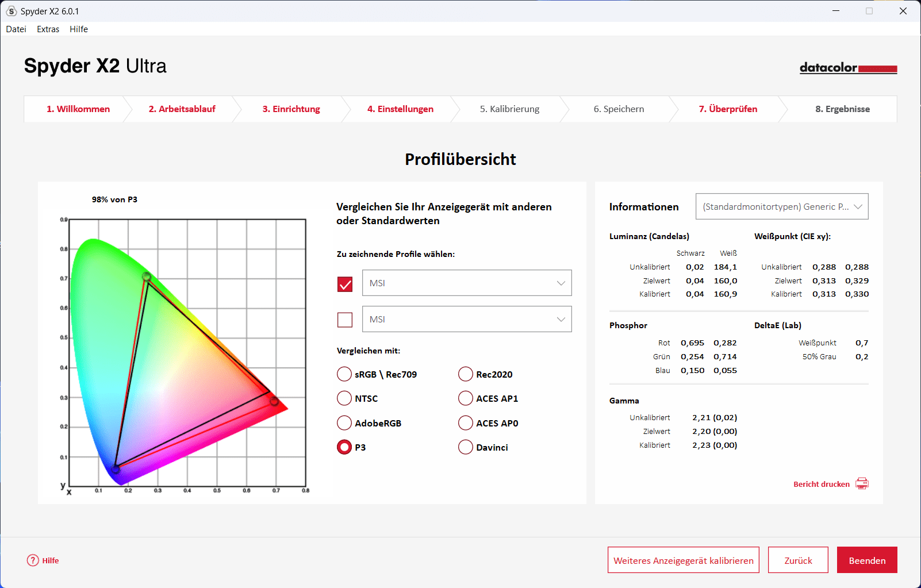Viewport: 921px width, 588px height.
Task: Click the 50% Grau DeltaE value 0,2
Action: (862, 356)
